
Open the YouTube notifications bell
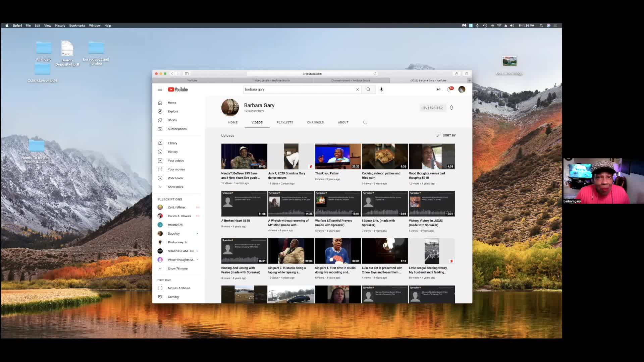(449, 89)
